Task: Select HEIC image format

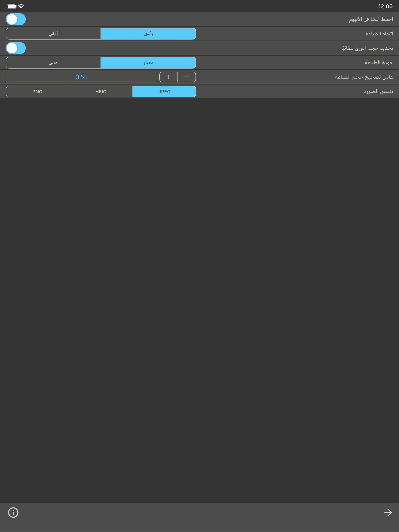Action: point(101,92)
